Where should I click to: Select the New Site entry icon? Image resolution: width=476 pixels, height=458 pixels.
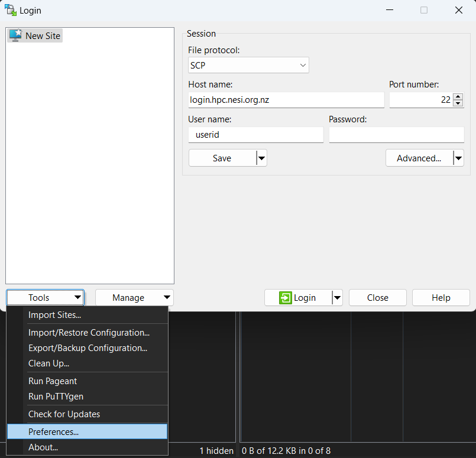click(14, 35)
